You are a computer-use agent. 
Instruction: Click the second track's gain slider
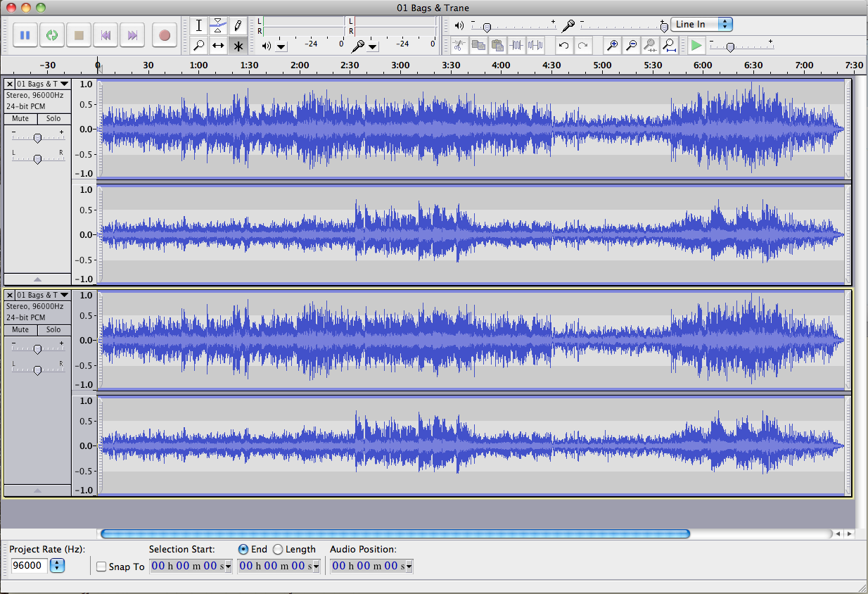point(37,349)
